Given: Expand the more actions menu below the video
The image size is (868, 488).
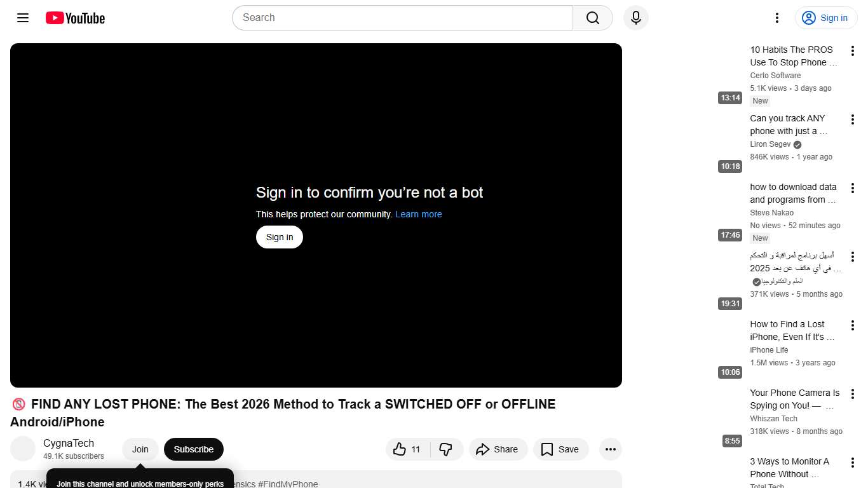Looking at the screenshot, I should pos(610,449).
